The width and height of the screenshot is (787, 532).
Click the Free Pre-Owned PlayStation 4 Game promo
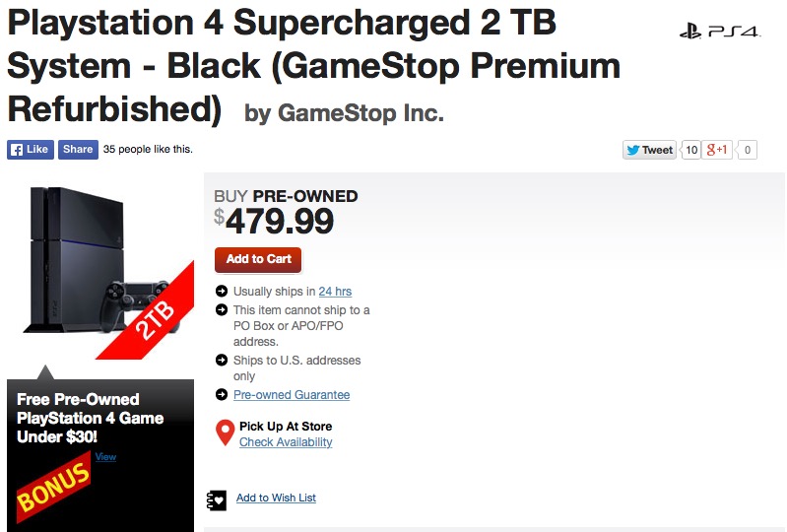coord(89,418)
